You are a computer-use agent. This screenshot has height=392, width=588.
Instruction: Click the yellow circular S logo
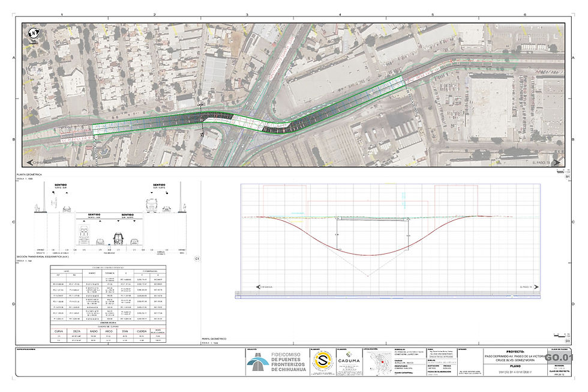pyautogui.click(x=322, y=362)
